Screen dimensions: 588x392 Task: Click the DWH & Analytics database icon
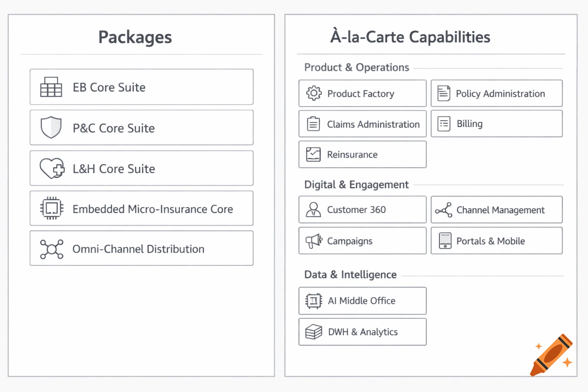pyautogui.click(x=314, y=332)
